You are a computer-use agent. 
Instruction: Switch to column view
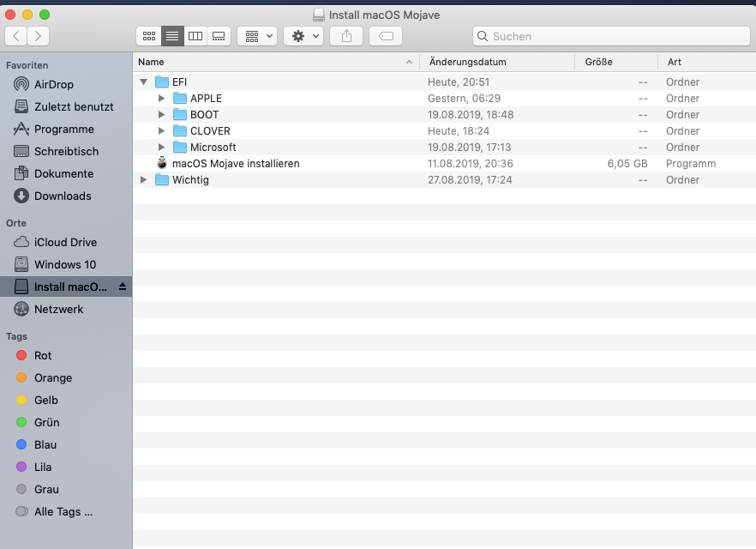195,36
